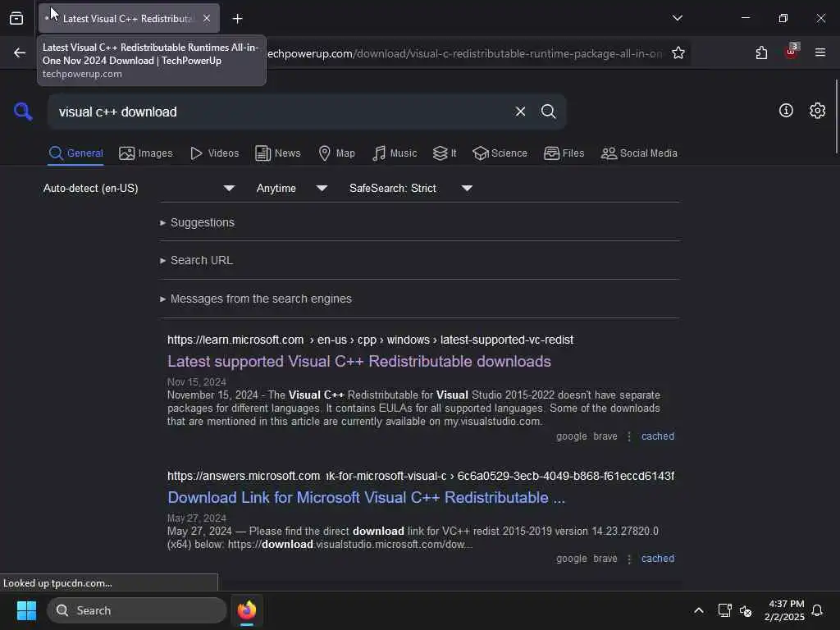The height and width of the screenshot is (630, 840).
Task: Close the Latest Visual C++ tab
Action: tap(207, 19)
